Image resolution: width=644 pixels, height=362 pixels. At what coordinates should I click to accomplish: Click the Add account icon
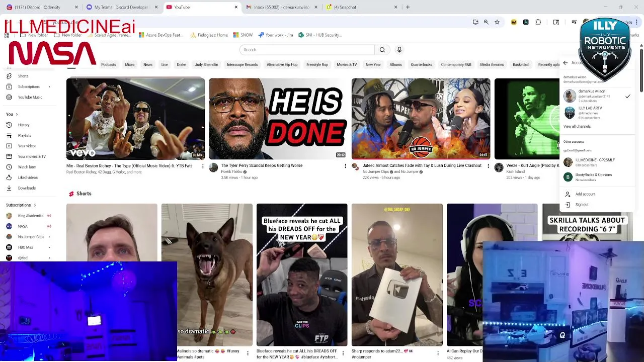(x=568, y=194)
